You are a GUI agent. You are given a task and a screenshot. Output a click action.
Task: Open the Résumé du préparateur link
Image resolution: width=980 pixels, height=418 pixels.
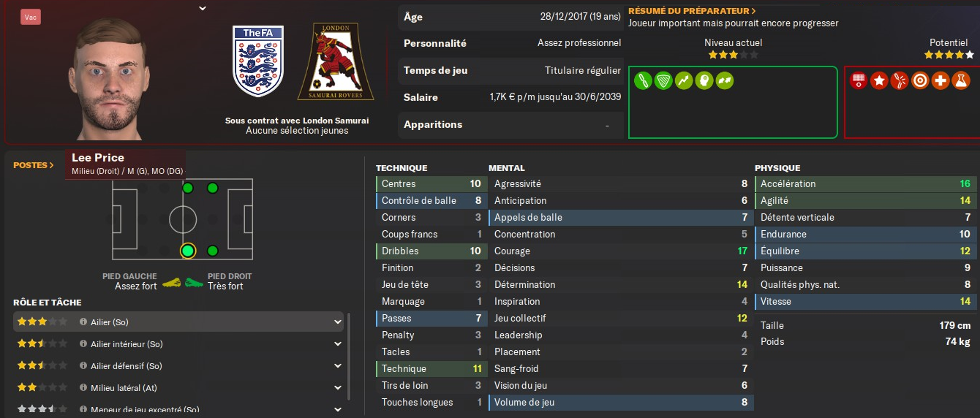click(692, 11)
